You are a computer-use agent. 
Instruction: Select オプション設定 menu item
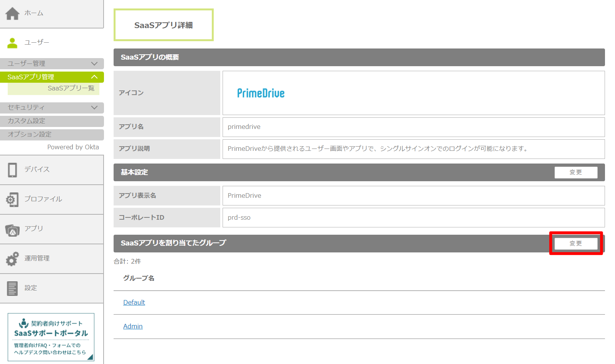pos(30,134)
